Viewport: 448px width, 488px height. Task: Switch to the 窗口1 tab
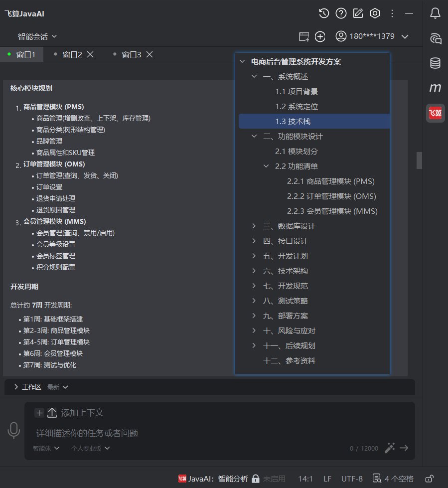pos(21,54)
